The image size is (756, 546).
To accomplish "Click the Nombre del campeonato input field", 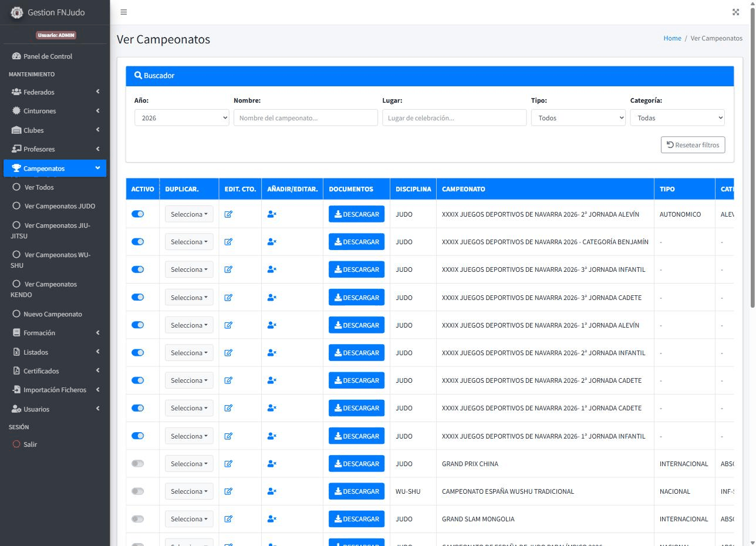I will [x=306, y=117].
